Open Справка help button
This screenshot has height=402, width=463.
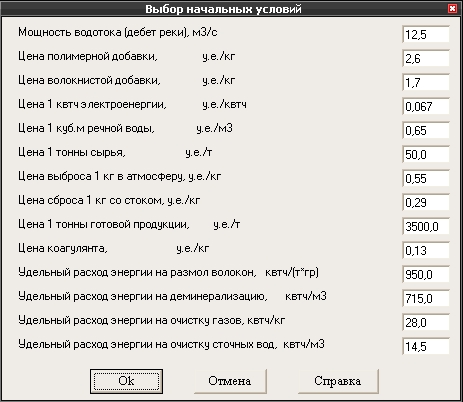[x=338, y=381]
